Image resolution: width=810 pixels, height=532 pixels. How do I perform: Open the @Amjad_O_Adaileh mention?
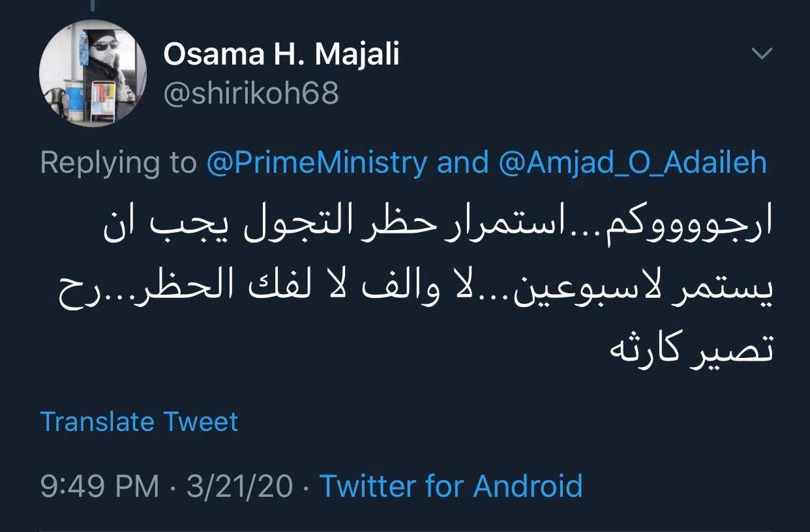point(633,162)
